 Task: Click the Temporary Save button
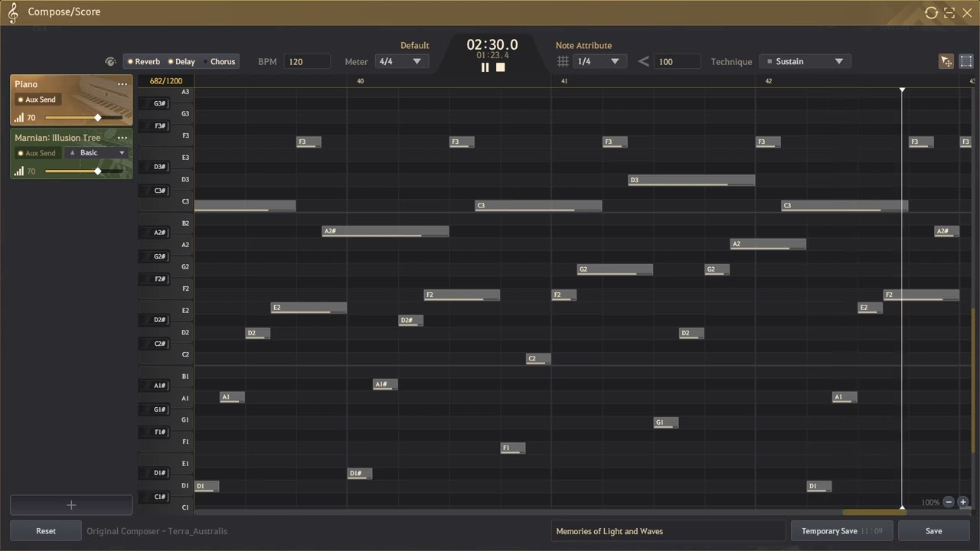click(841, 531)
